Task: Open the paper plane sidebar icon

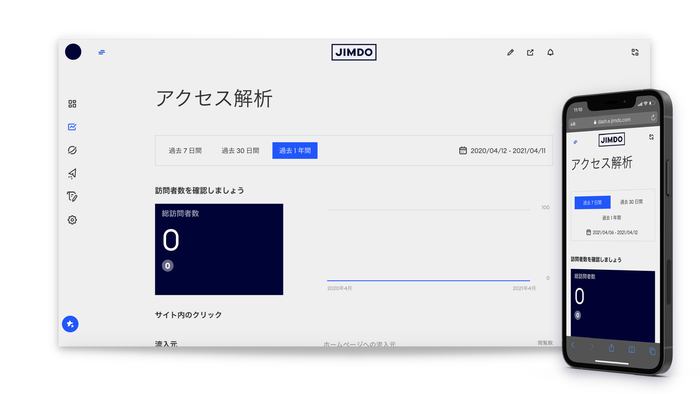Action: coord(72,174)
